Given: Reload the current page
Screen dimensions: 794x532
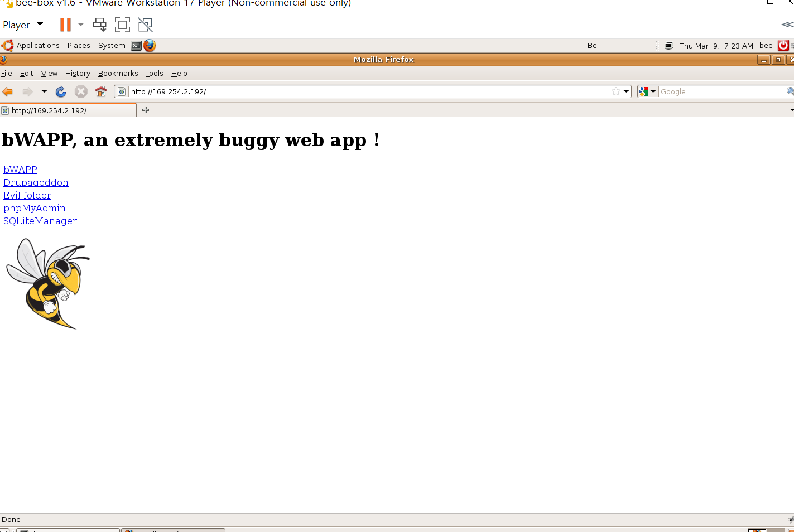Looking at the screenshot, I should [61, 91].
